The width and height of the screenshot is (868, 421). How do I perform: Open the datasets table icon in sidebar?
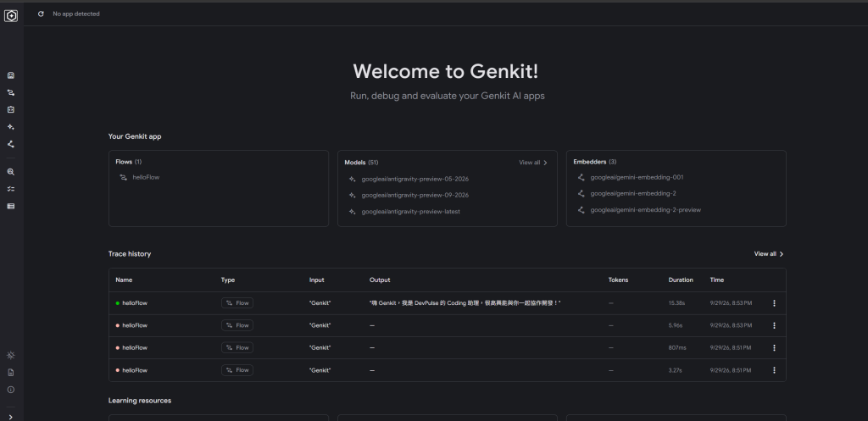[x=10, y=207]
